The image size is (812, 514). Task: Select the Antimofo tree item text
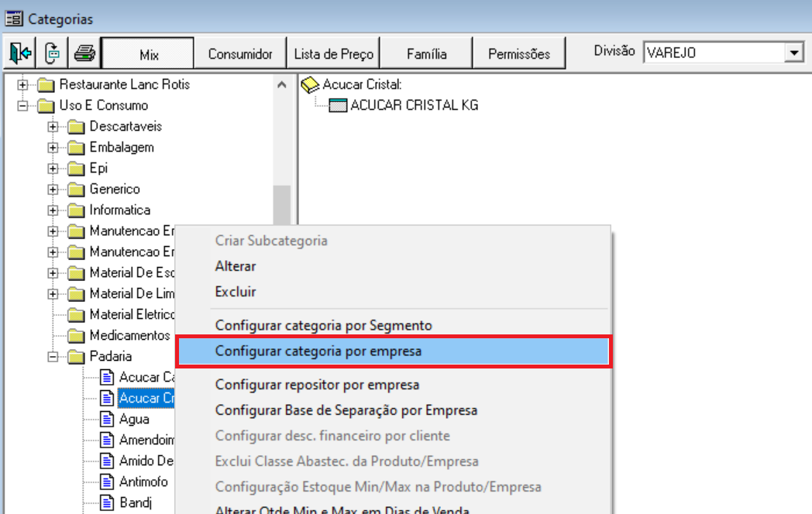(143, 482)
